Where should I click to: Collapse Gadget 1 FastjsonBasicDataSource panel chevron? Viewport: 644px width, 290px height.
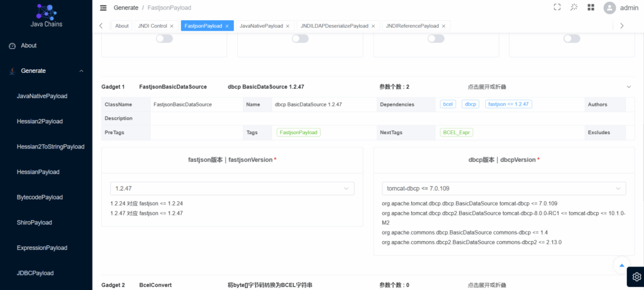(628, 87)
